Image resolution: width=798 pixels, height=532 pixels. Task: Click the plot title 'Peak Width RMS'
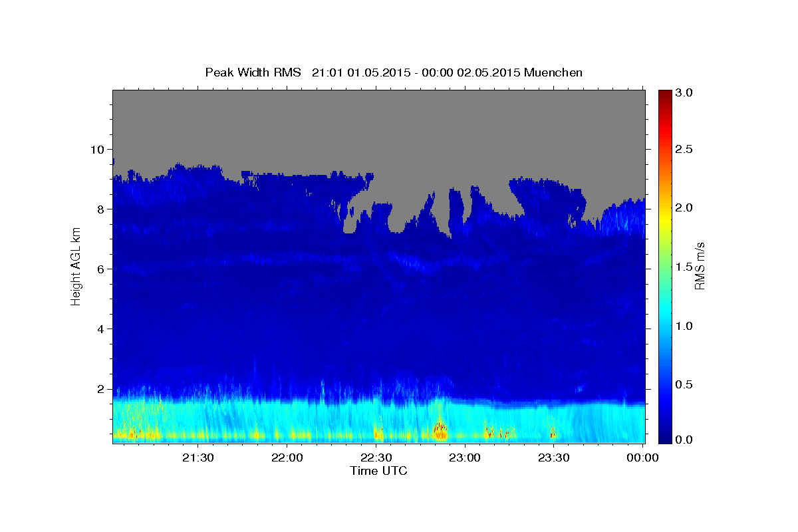pyautogui.click(x=253, y=72)
